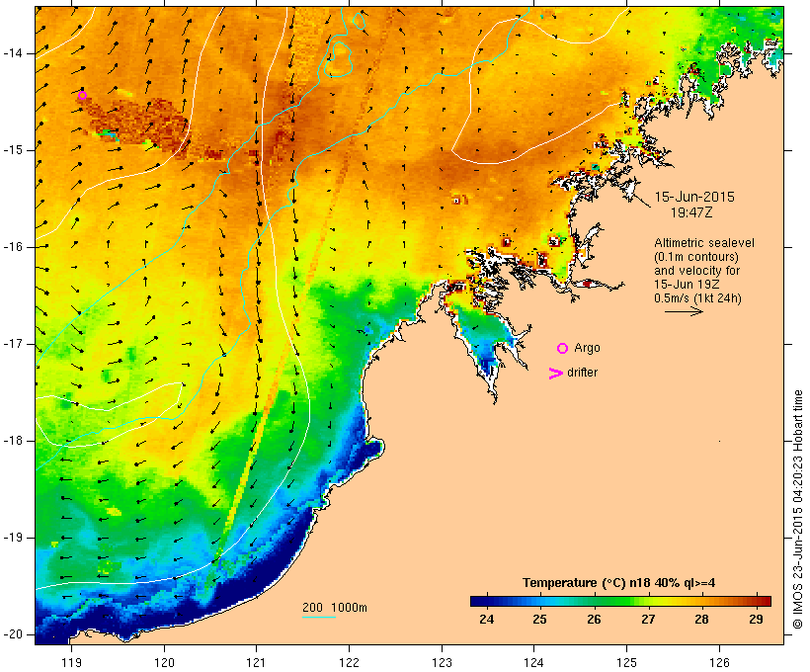The height and width of the screenshot is (672, 810).
Task: Click the dark blue end of the colorbar
Action: click(478, 601)
